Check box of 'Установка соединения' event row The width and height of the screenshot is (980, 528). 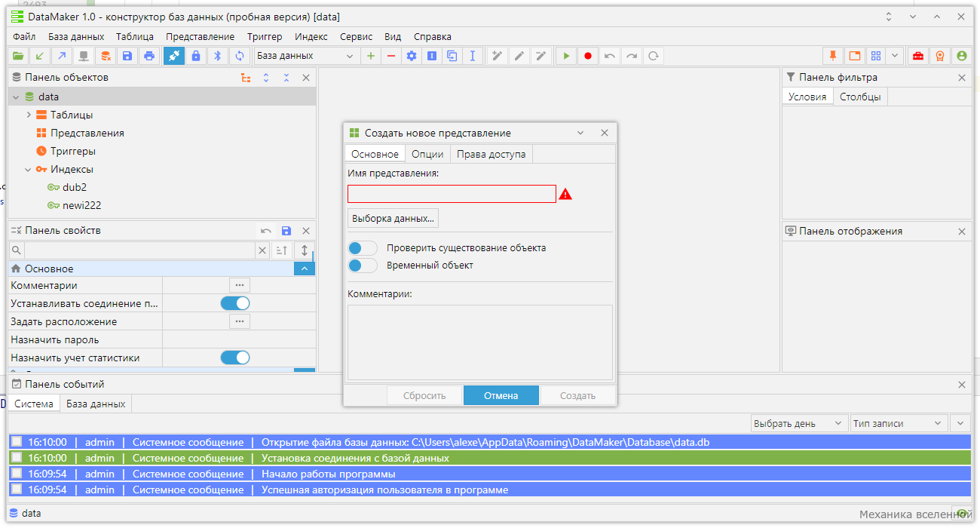coord(17,458)
